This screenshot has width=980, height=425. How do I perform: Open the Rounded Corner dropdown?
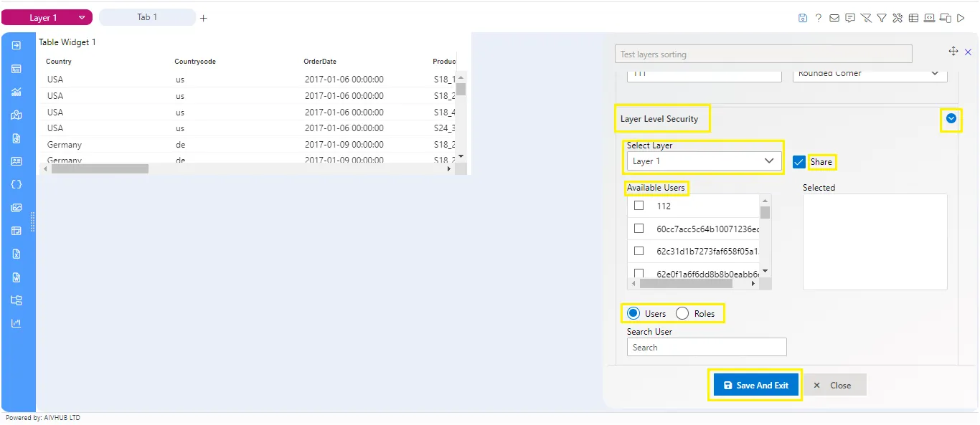coord(870,73)
